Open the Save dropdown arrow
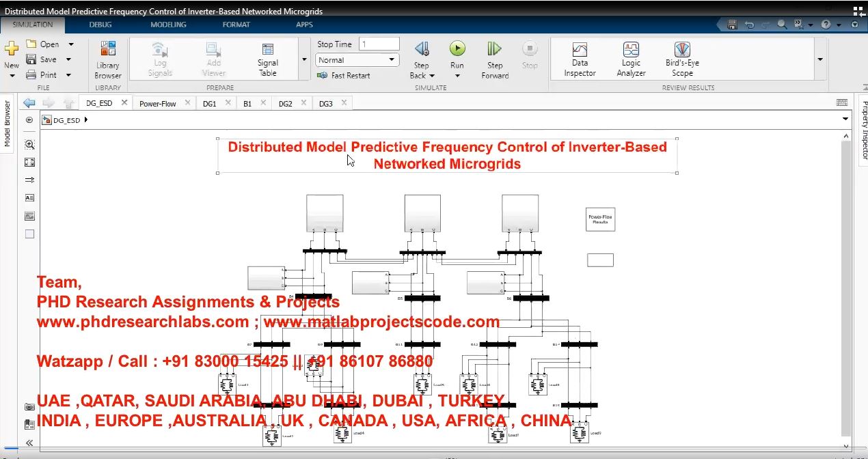This screenshot has width=868, height=459. coord(69,59)
